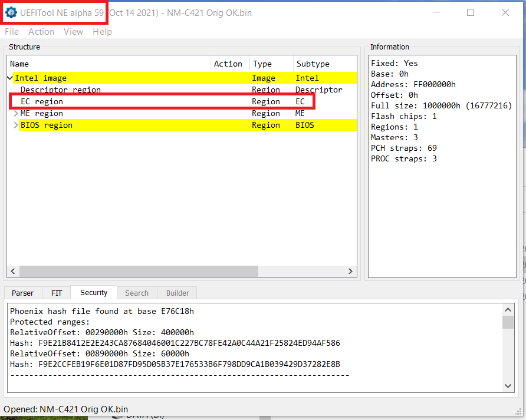Click the 'Flash chips: 1' info line

pyautogui.click(x=404, y=116)
